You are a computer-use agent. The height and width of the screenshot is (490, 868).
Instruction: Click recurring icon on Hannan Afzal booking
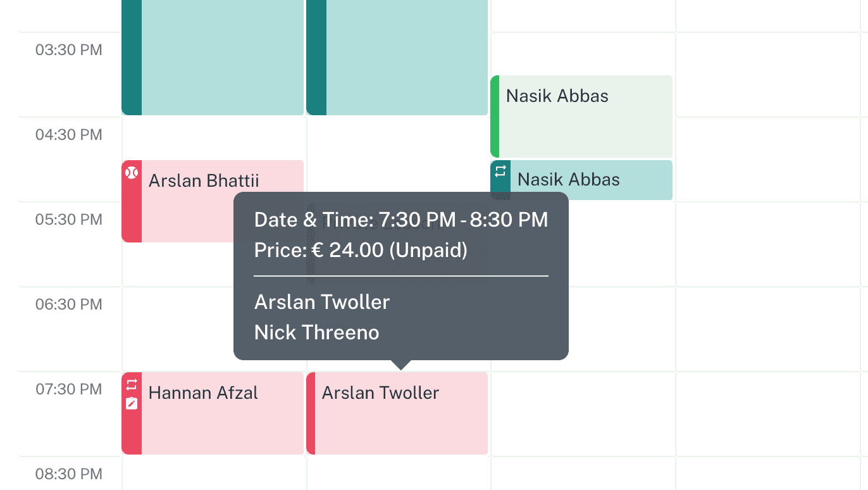(x=132, y=384)
